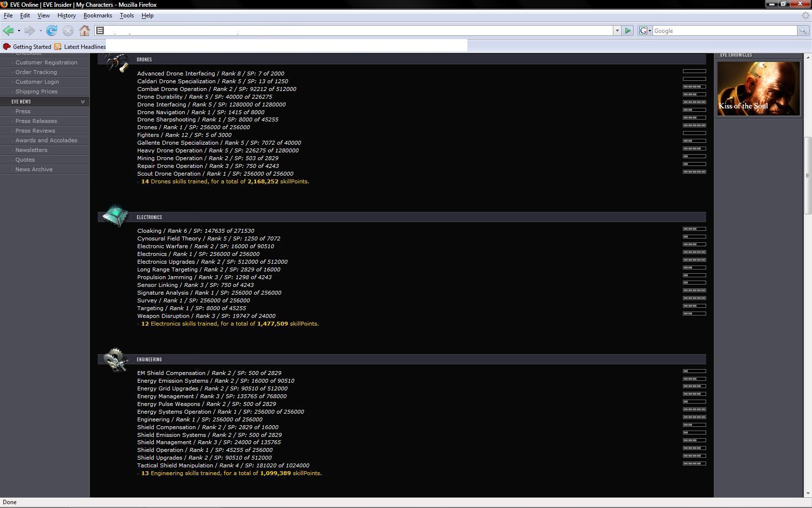Open the Tools menu
This screenshot has width=812, height=508.
click(127, 15)
